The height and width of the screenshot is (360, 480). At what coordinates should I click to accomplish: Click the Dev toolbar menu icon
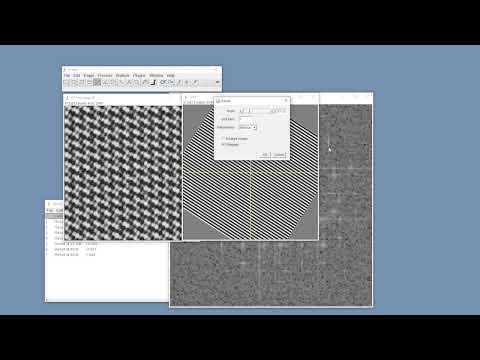[x=163, y=82]
